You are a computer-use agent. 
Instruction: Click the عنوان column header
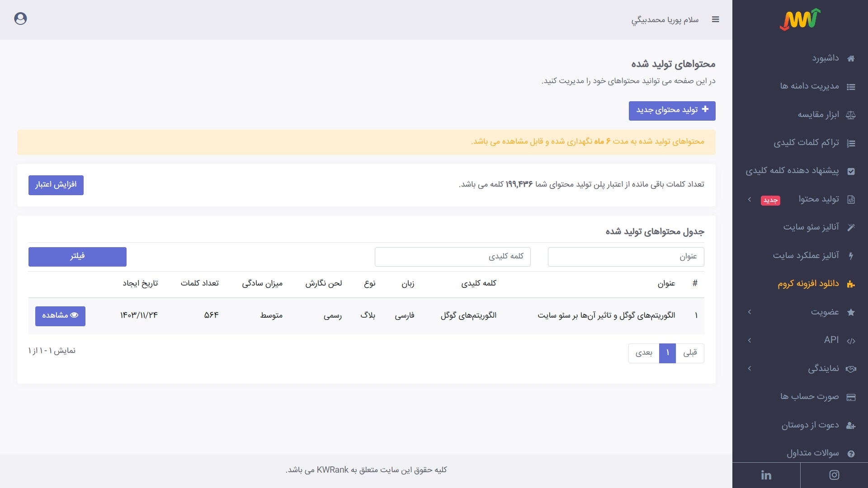[666, 283]
